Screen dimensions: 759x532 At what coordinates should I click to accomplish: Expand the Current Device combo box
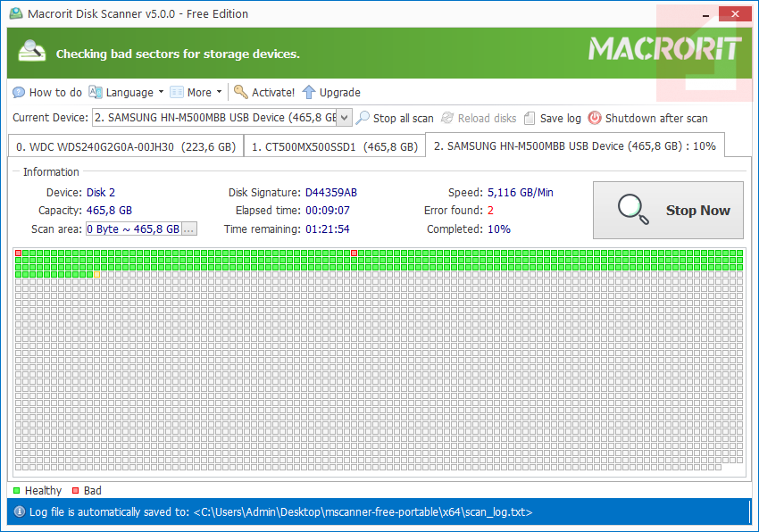coord(344,118)
